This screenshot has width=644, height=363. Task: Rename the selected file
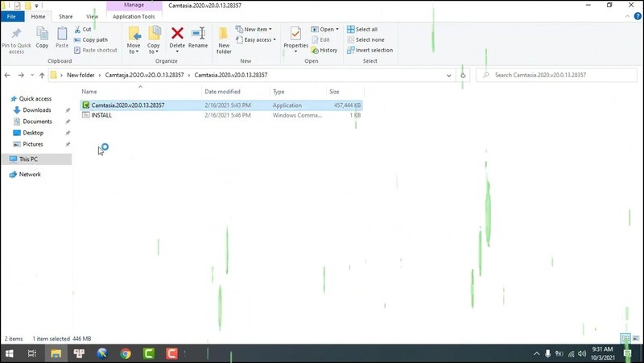[198, 37]
